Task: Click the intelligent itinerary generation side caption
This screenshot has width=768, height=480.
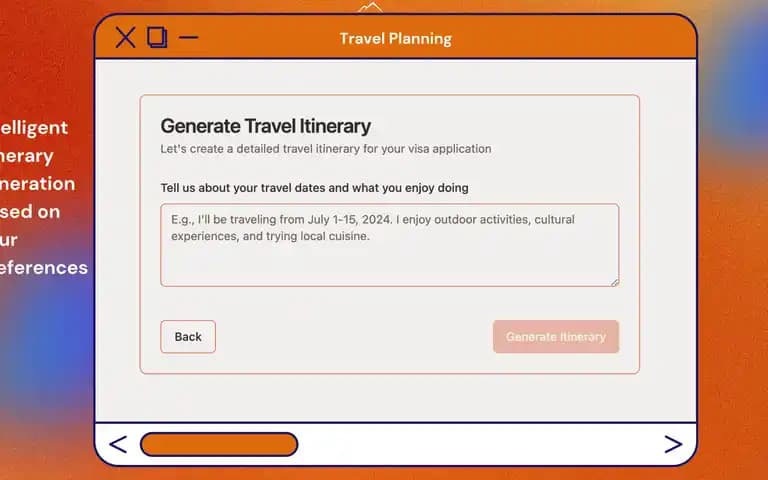Action: coord(43,197)
